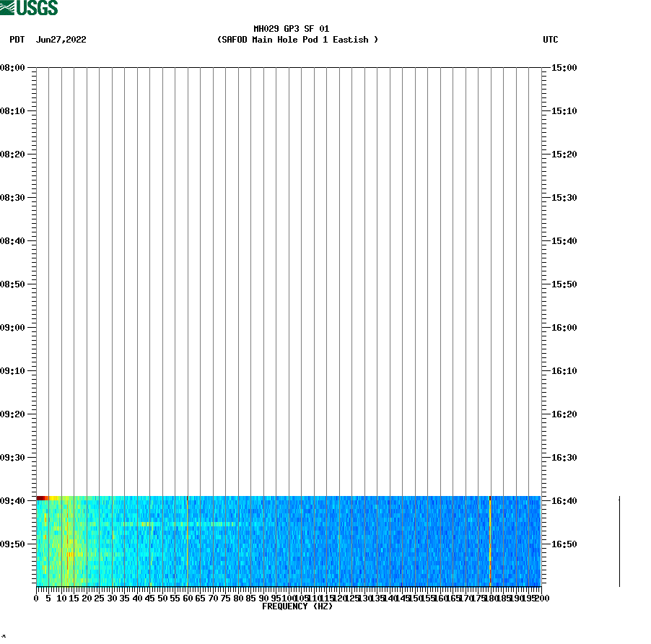This screenshot has width=651, height=644.
Task: Click the orange vertical band near 180 Hz
Action: pos(491,541)
